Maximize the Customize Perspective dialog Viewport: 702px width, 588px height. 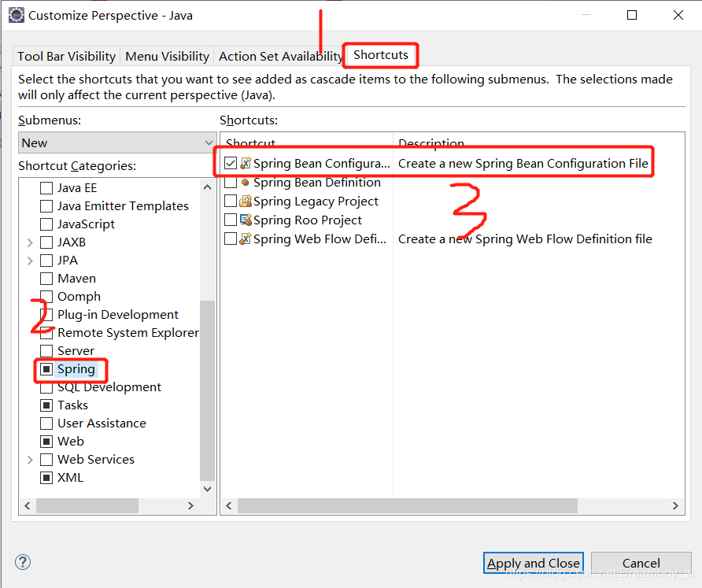pos(632,15)
